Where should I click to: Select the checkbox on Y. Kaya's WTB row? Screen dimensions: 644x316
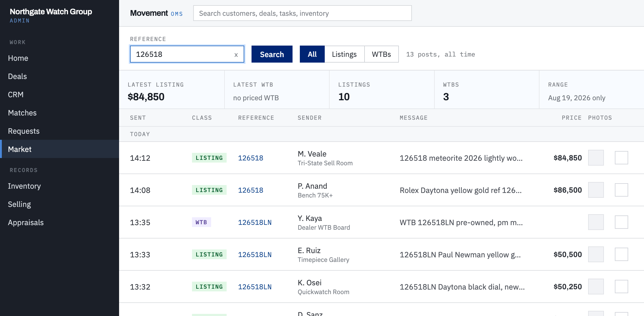621,222
